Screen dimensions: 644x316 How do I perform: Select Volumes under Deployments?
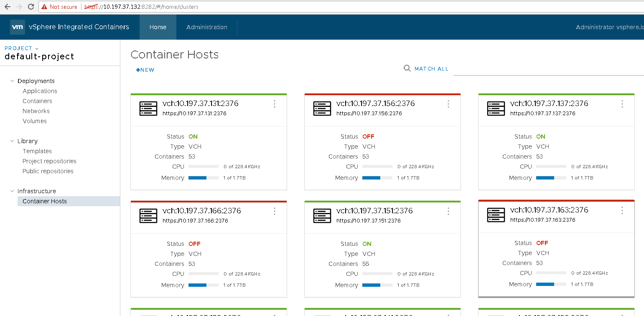(x=35, y=121)
